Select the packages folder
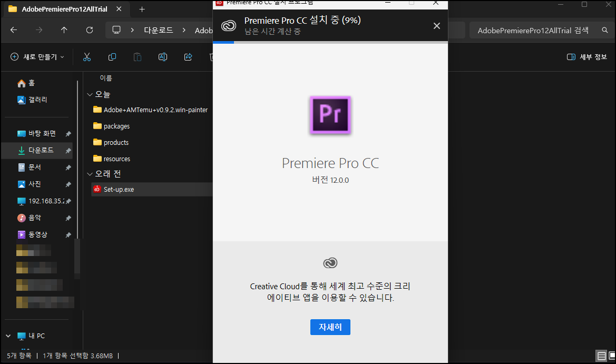 coord(112,126)
